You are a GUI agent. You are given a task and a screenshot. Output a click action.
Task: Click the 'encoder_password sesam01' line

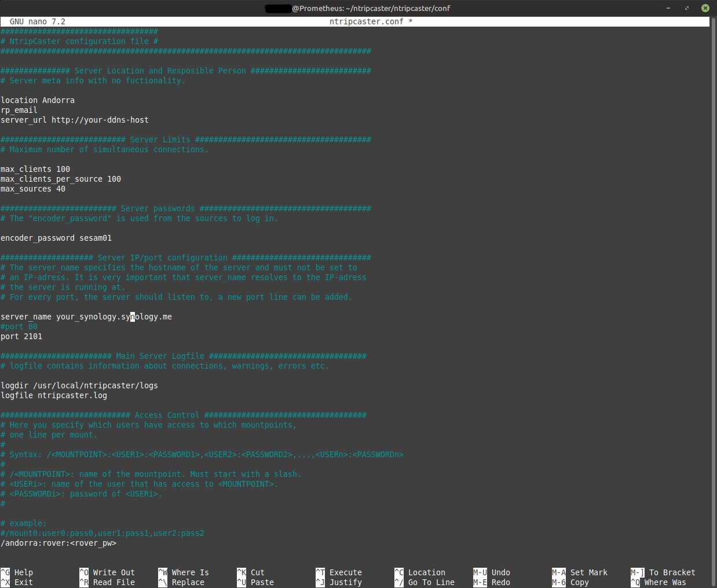[x=56, y=238]
